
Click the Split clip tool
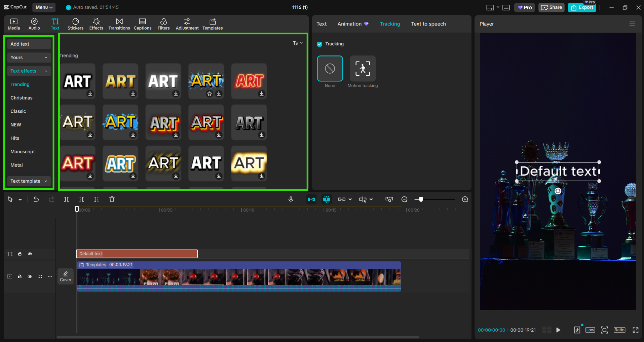click(x=67, y=199)
